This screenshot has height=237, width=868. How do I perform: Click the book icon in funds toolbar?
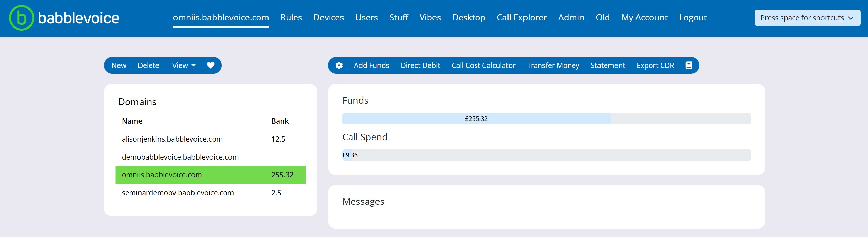688,65
